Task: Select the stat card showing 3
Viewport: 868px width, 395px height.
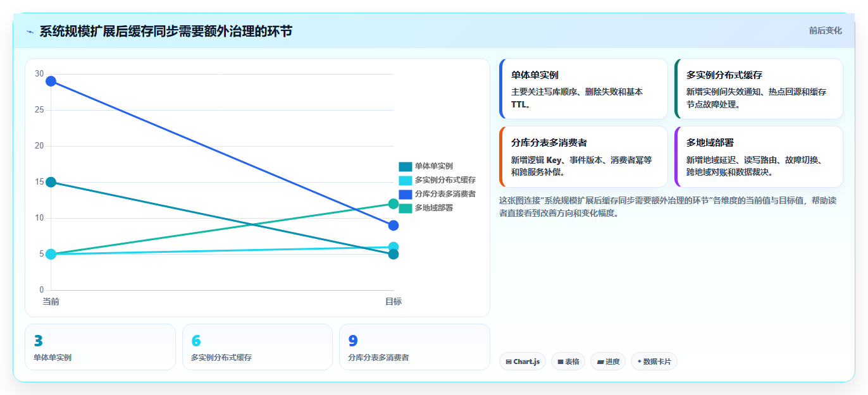Action: (100, 347)
